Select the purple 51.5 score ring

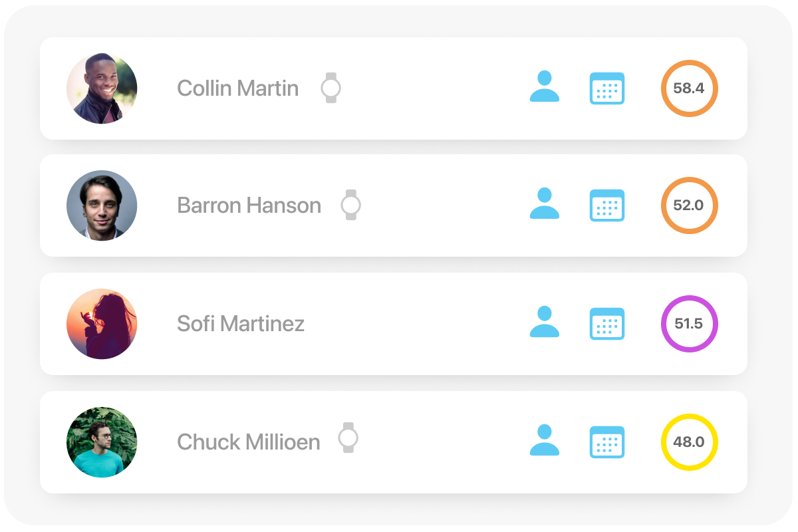coord(689,324)
